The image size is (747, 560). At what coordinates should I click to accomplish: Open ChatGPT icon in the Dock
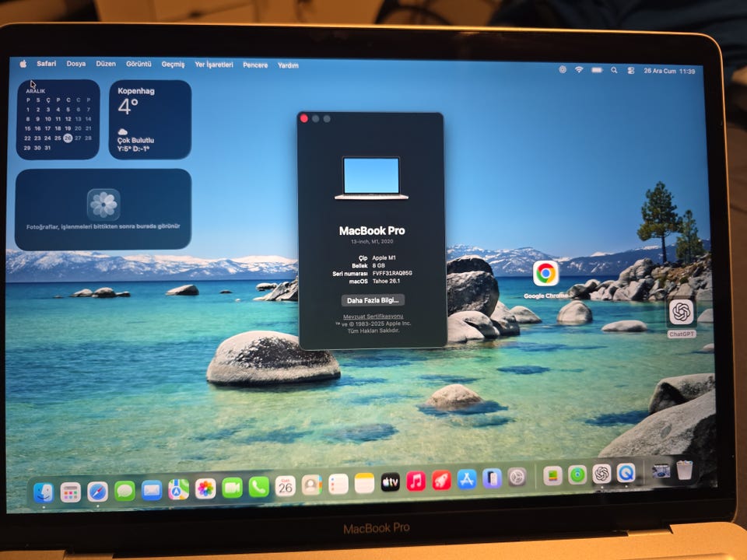pyautogui.click(x=601, y=474)
